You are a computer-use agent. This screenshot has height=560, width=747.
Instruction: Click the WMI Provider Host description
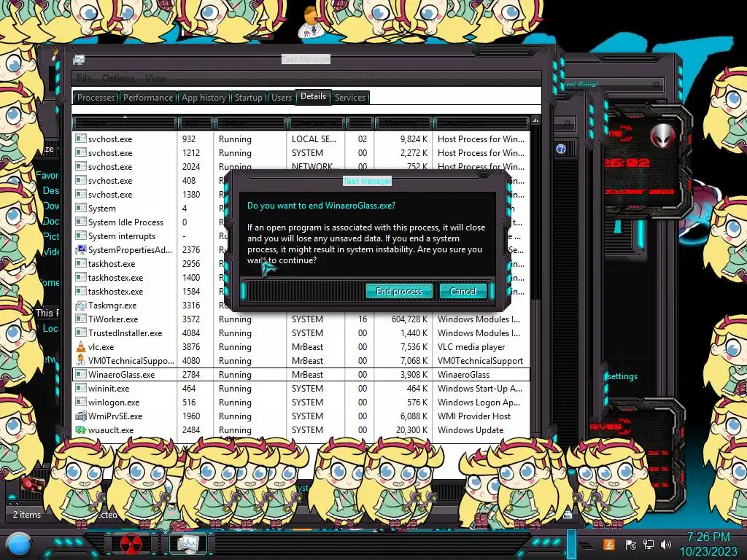click(474, 416)
